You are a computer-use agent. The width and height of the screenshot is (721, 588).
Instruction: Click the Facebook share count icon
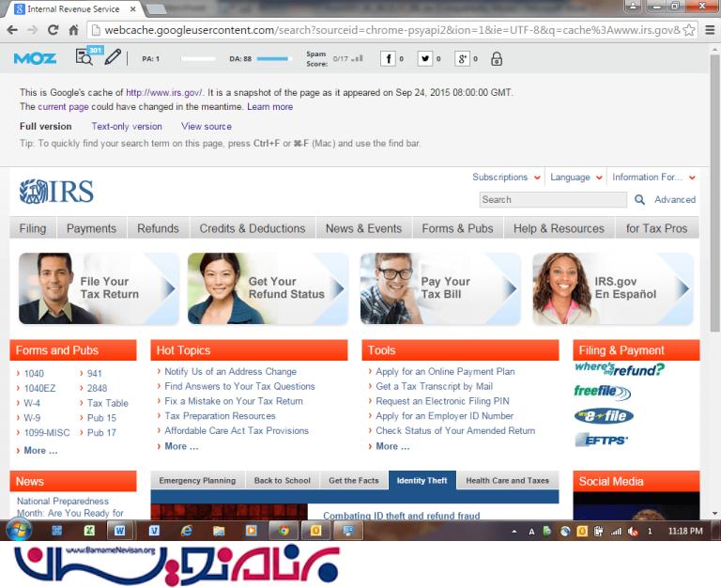click(x=388, y=58)
